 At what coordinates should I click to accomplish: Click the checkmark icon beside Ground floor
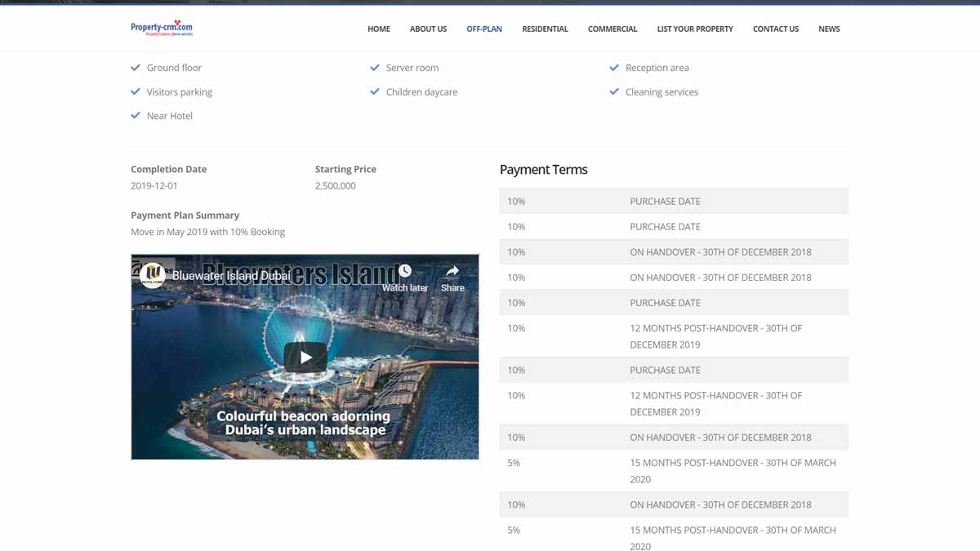pos(136,68)
